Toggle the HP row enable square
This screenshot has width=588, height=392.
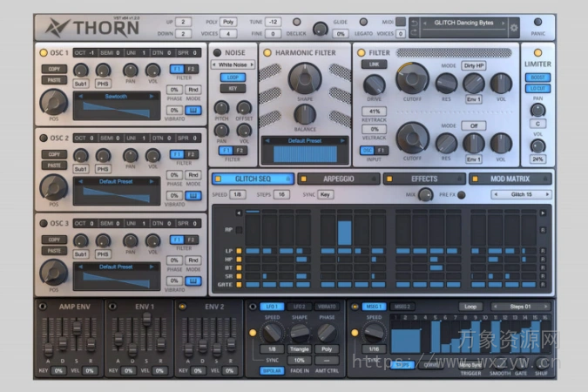coord(239,260)
